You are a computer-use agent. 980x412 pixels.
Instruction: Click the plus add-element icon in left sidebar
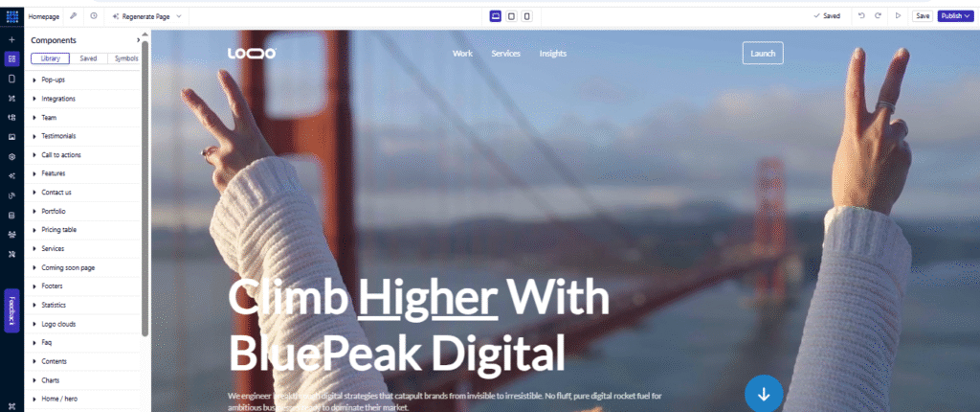(11, 39)
